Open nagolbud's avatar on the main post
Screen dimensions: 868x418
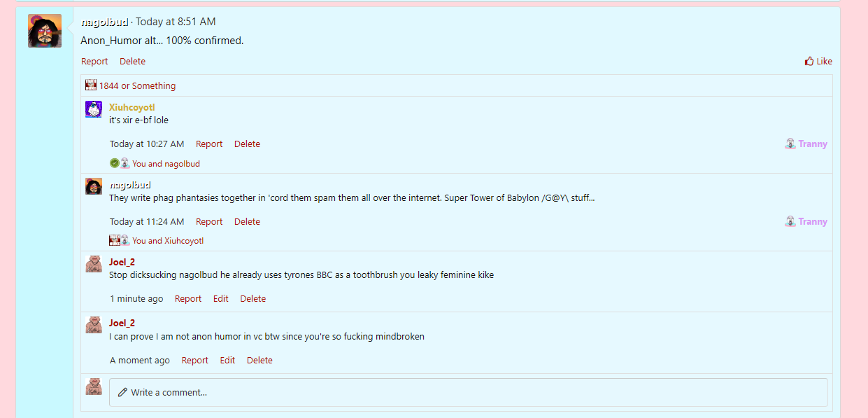(45, 31)
